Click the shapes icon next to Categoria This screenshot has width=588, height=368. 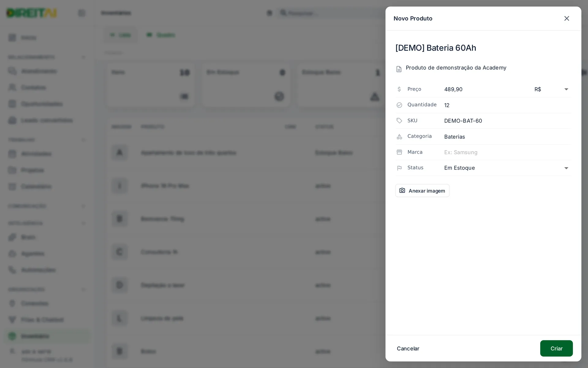[399, 137]
